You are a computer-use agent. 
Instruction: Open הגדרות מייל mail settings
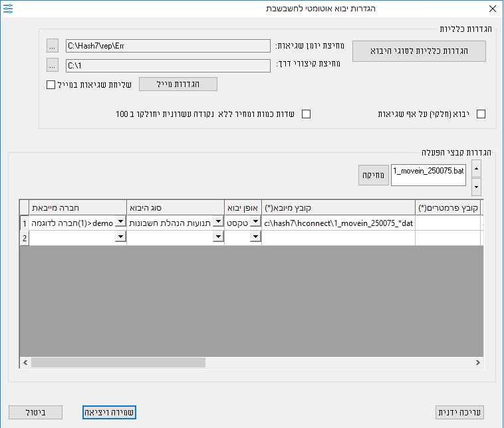pos(178,84)
